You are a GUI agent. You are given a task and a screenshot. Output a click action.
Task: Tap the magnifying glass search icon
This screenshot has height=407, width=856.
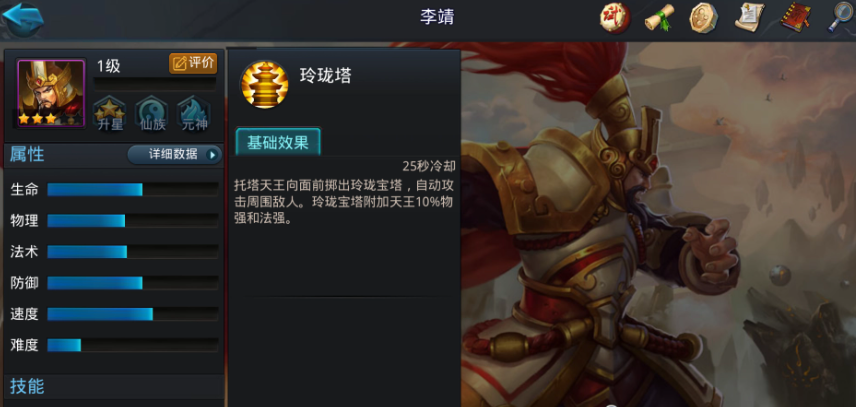click(840, 17)
